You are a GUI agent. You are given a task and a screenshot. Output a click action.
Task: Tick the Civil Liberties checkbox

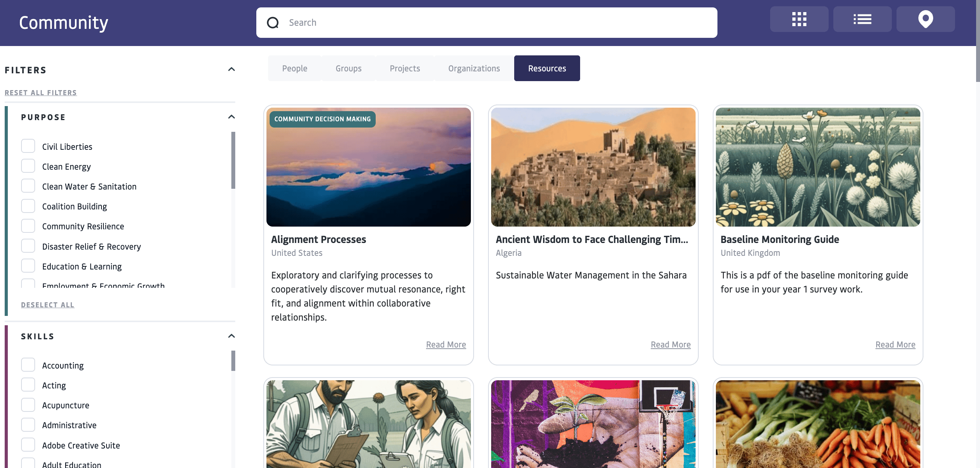28,146
